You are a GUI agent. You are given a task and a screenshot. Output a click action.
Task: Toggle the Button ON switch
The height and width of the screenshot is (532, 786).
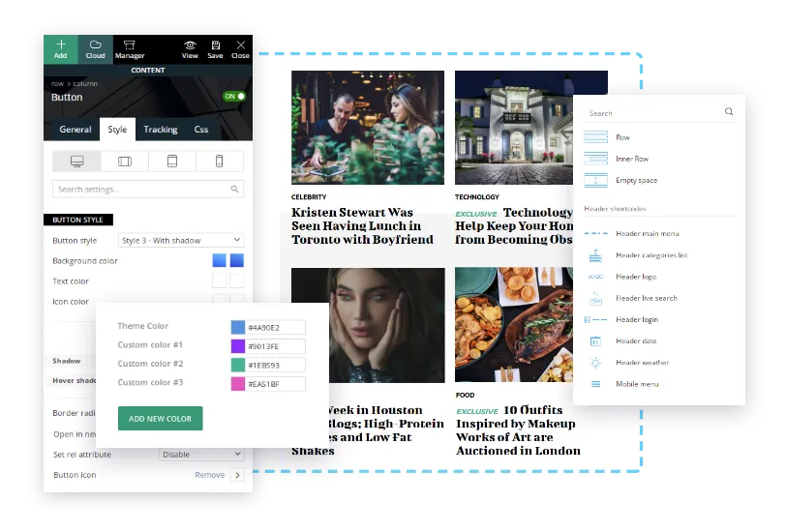click(x=234, y=96)
